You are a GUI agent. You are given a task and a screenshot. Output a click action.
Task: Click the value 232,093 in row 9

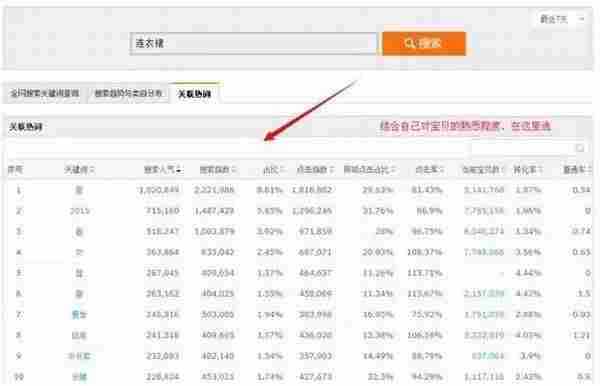pyautogui.click(x=163, y=356)
